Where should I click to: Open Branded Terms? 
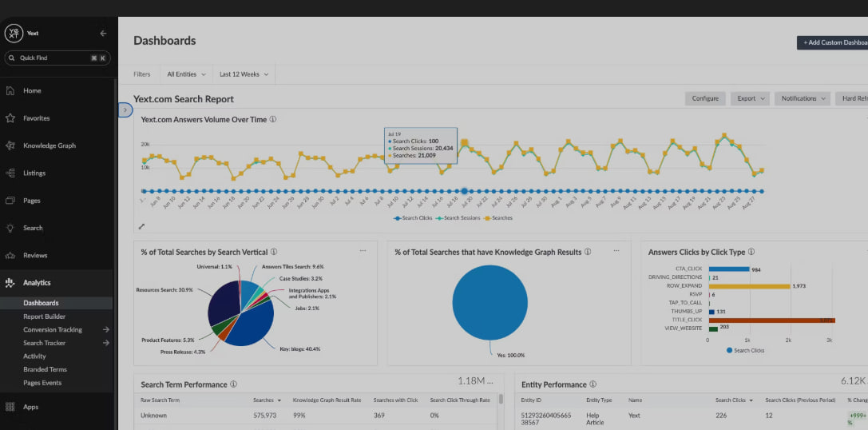45,369
